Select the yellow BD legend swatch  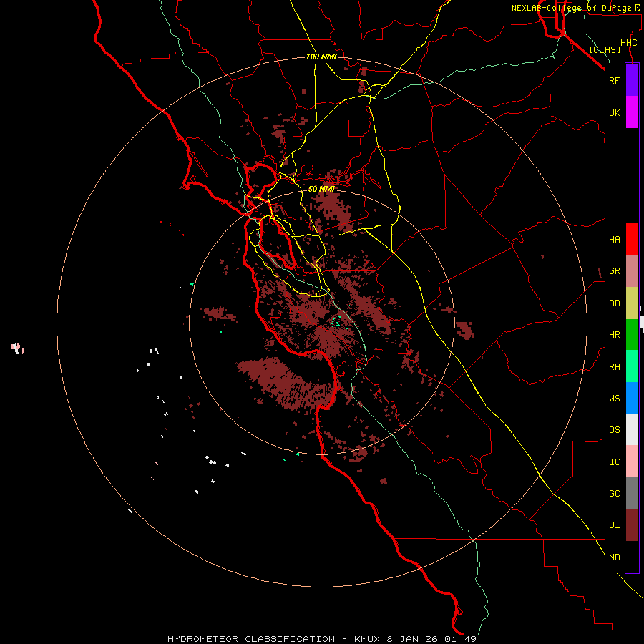pos(632,303)
